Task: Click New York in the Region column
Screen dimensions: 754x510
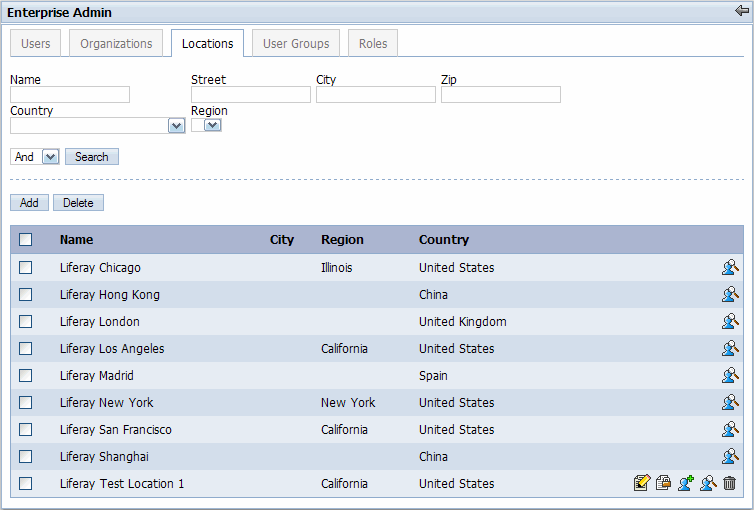Action: [x=348, y=402]
